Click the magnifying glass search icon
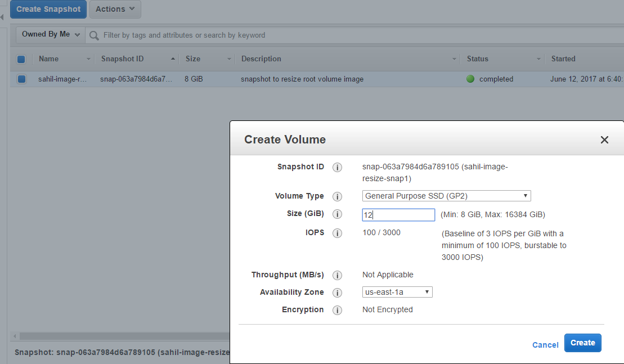This screenshot has height=364, width=624. [93, 35]
